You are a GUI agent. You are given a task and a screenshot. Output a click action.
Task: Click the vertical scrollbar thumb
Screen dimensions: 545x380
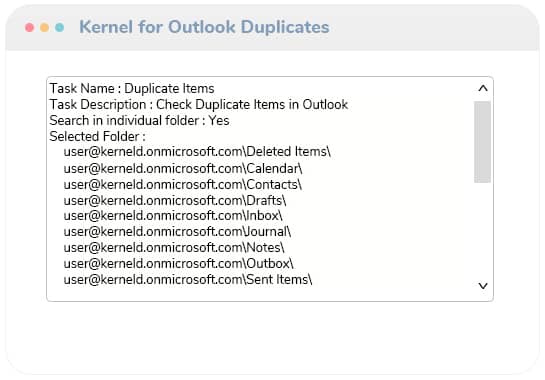tap(482, 142)
